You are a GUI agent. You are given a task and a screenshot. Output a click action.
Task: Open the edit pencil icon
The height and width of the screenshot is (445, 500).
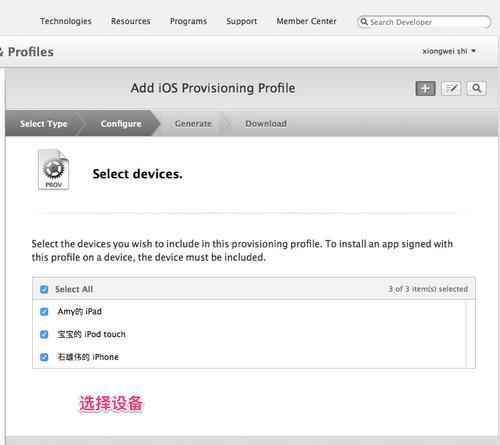[x=451, y=88]
